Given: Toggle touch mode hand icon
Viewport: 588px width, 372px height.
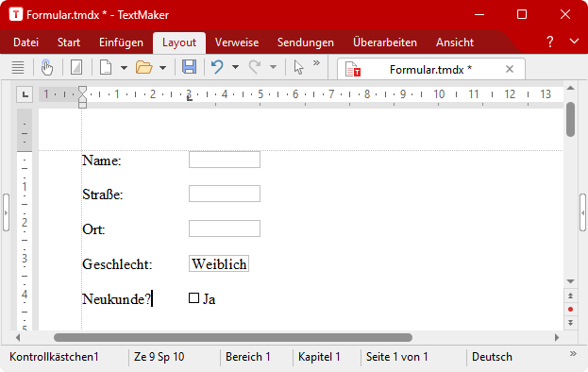Looking at the screenshot, I should pos(47,67).
